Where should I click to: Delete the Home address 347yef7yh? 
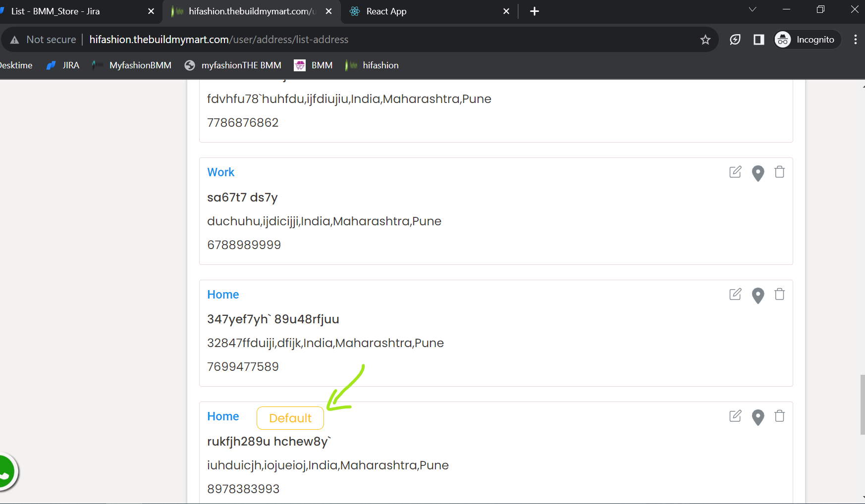pyautogui.click(x=780, y=294)
